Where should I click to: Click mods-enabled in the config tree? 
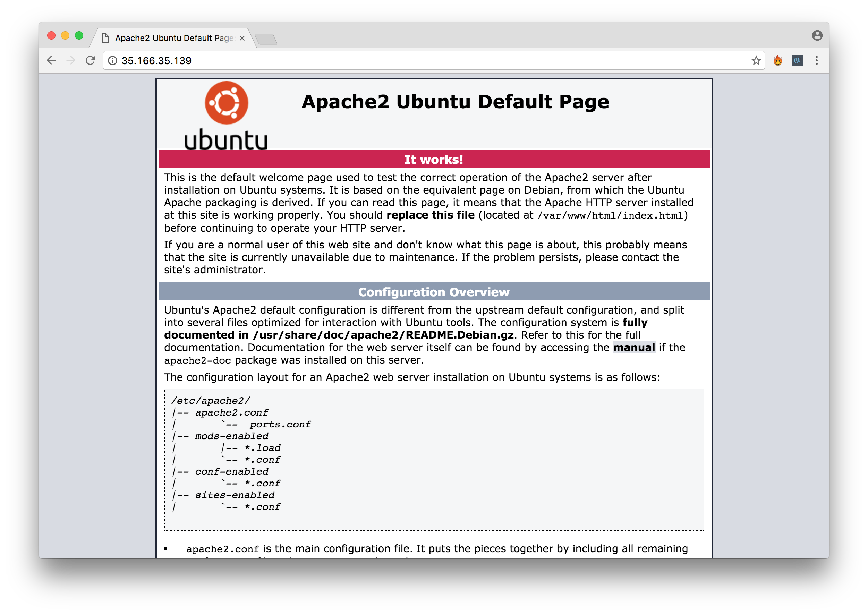click(x=231, y=436)
